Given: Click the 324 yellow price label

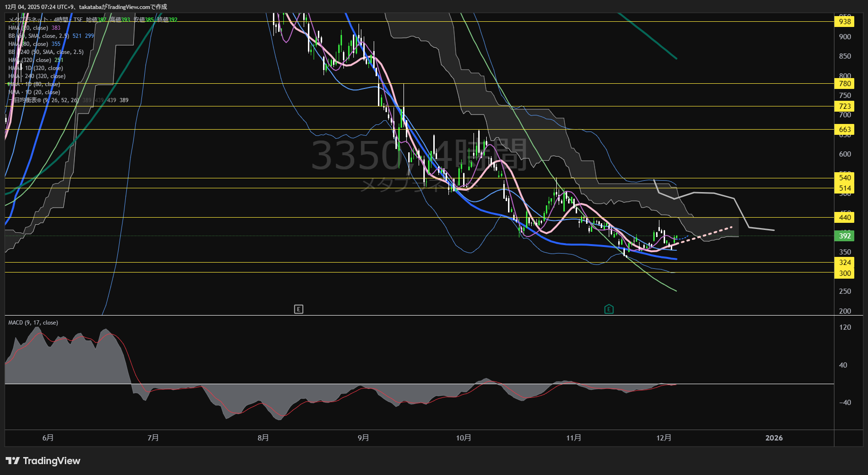Looking at the screenshot, I should pyautogui.click(x=844, y=263).
